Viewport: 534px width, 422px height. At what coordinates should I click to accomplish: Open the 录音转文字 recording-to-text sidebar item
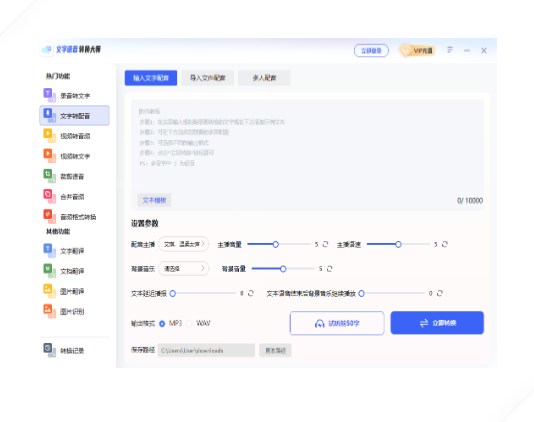pos(75,96)
